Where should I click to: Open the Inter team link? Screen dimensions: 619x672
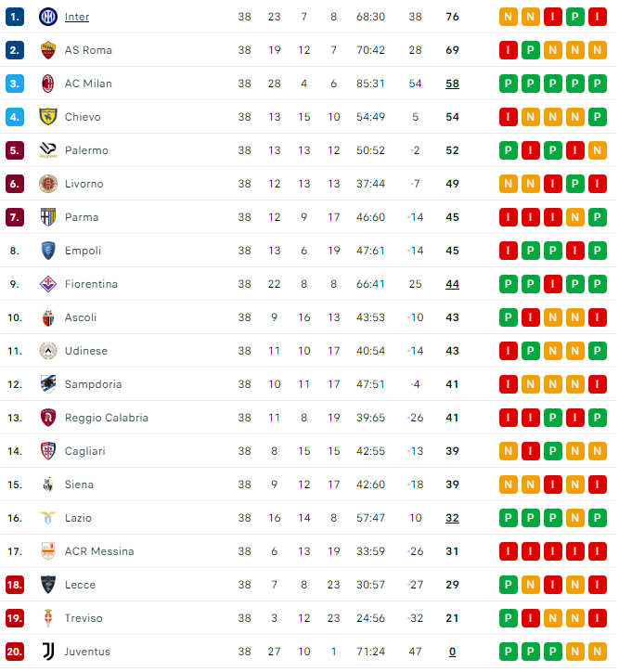77,17
